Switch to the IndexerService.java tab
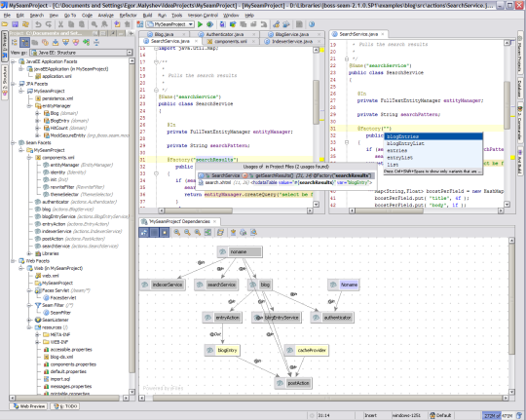 292,41
